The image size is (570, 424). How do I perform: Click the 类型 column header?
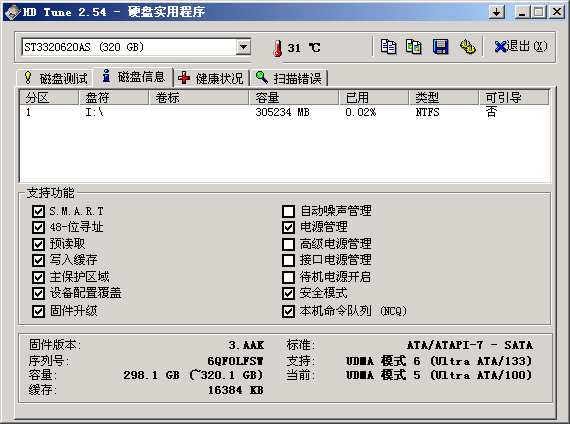click(444, 97)
